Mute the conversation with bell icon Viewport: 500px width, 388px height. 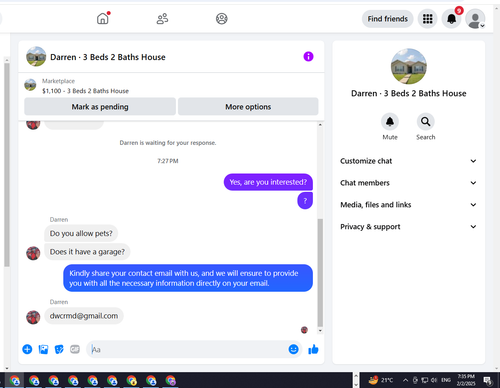pos(390,122)
